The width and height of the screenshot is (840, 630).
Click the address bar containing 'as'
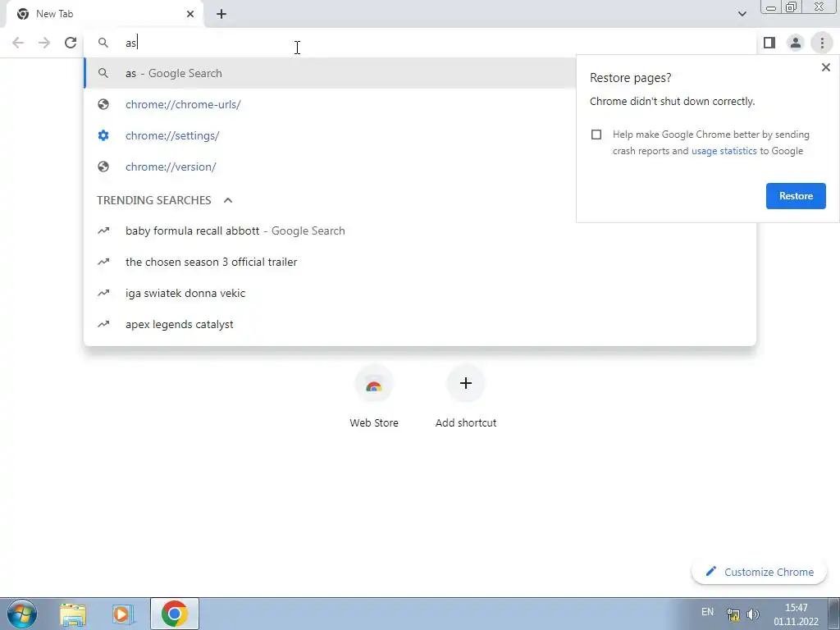(x=421, y=43)
